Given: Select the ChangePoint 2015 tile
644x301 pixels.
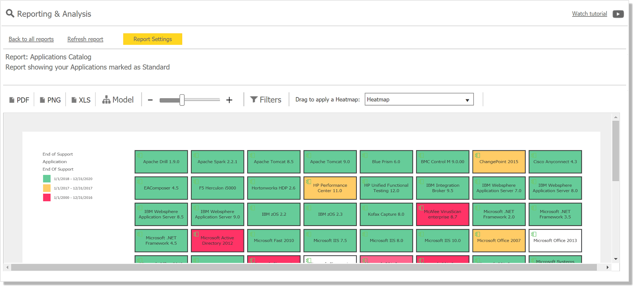Looking at the screenshot, I should tap(499, 162).
